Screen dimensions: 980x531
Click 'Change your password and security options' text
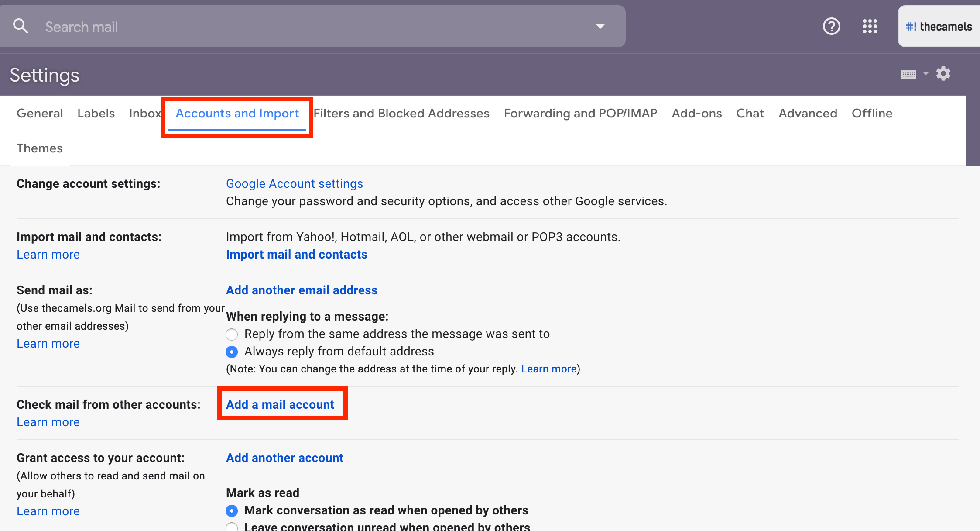pyautogui.click(x=446, y=201)
